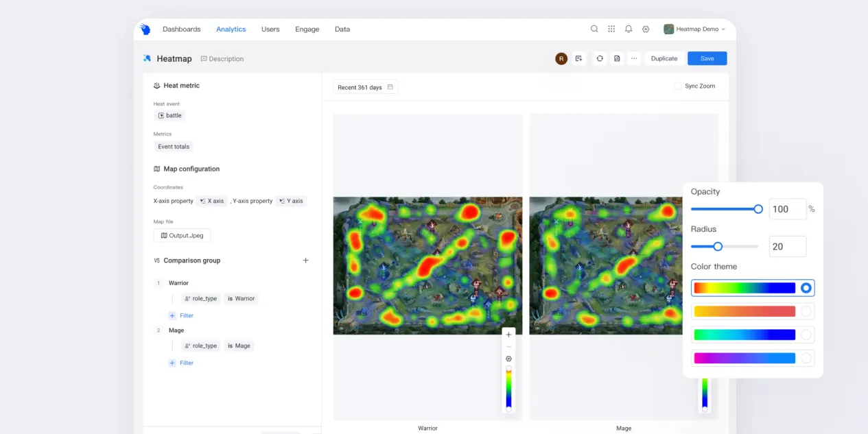Pick the yellow-to-red gradient swatch
The width and height of the screenshot is (868, 434).
(744, 311)
